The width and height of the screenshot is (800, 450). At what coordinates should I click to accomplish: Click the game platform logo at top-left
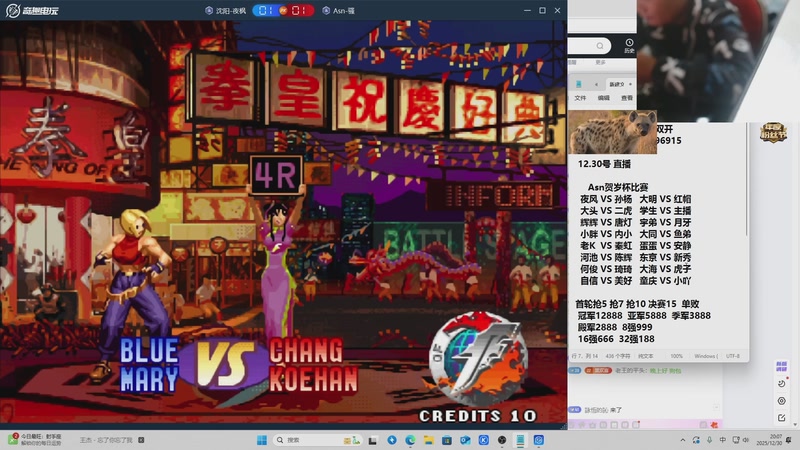click(x=32, y=10)
